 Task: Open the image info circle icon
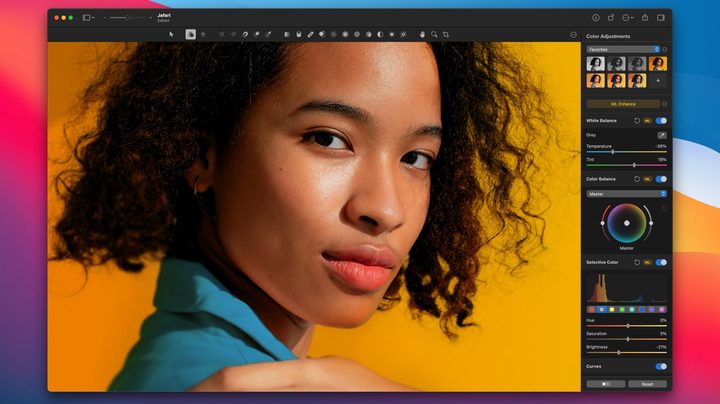(x=596, y=18)
